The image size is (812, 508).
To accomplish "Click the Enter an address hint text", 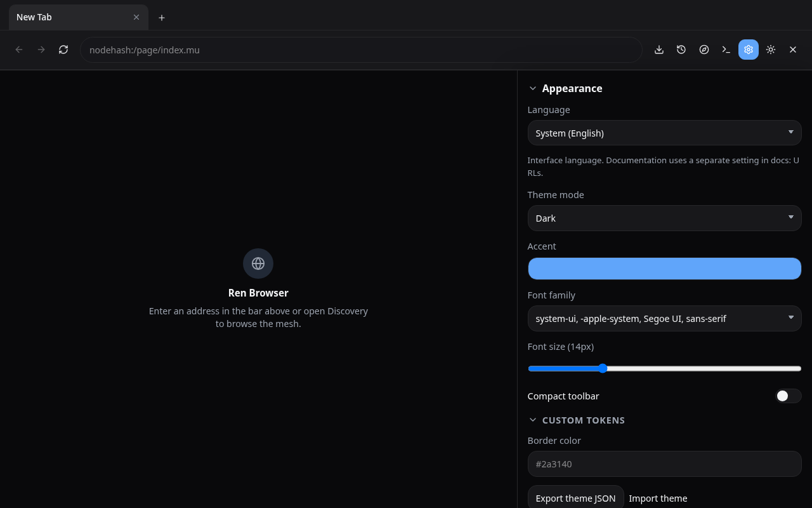I will 258,317.
